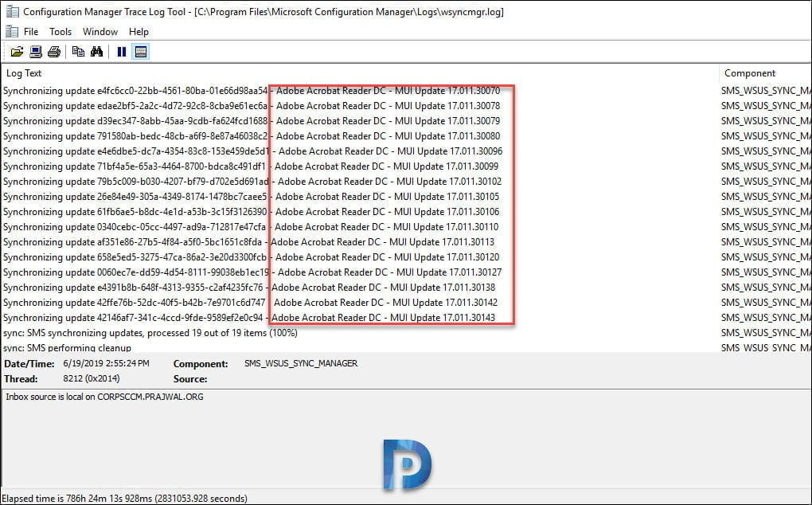Viewport: 812px width, 505px height.
Task: Select log row with update 71bf4a5e-65a3-4464
Action: (406, 166)
